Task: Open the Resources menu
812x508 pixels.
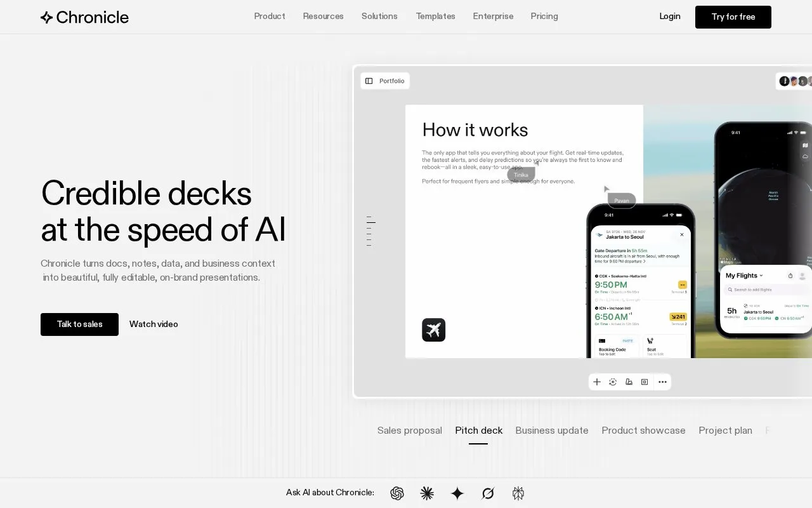Action: tap(323, 17)
